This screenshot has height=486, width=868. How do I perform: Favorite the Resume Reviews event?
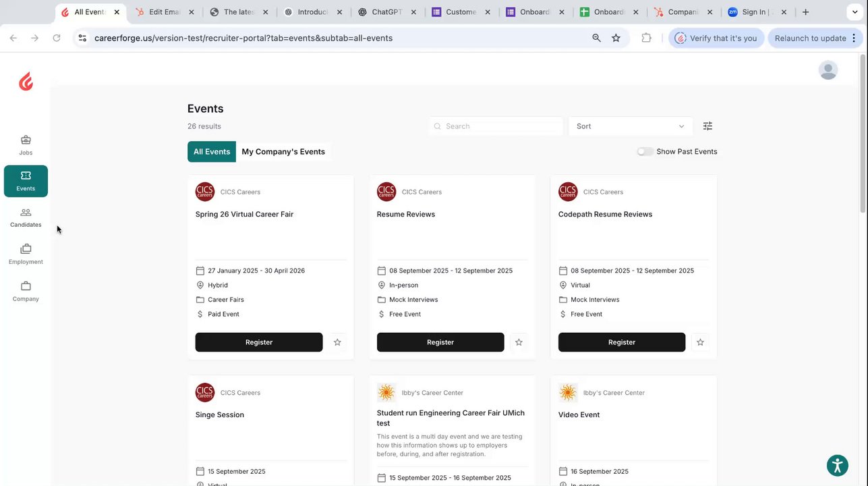[x=519, y=342]
